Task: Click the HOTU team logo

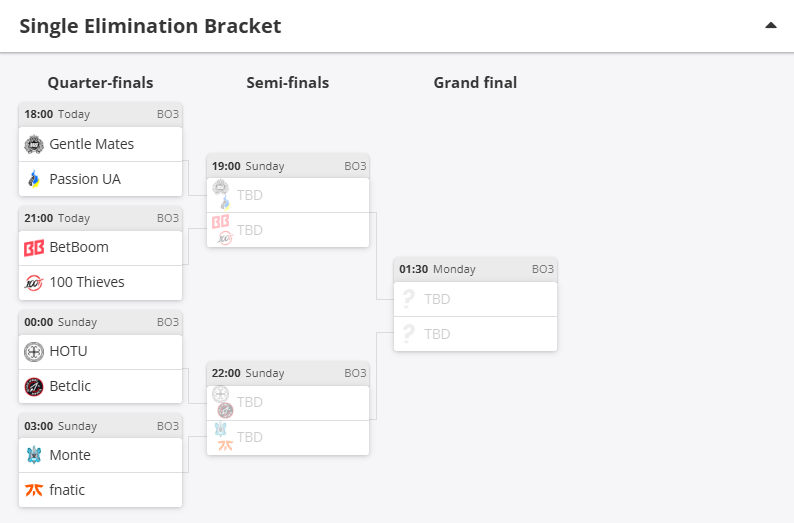Action: [34, 351]
